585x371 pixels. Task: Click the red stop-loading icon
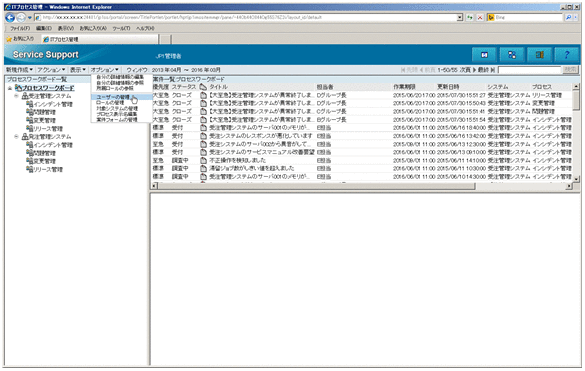pos(480,18)
